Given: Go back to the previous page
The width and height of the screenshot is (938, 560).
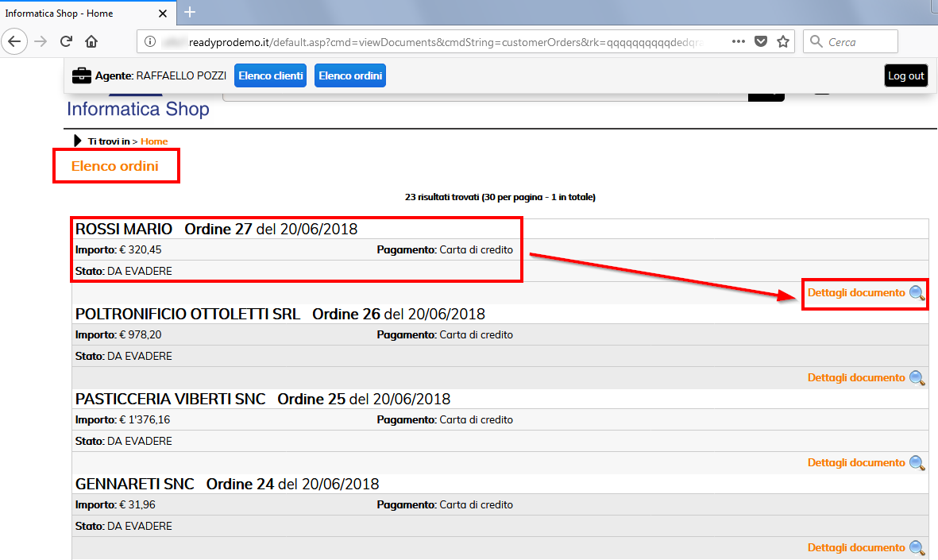Looking at the screenshot, I should (x=16, y=41).
